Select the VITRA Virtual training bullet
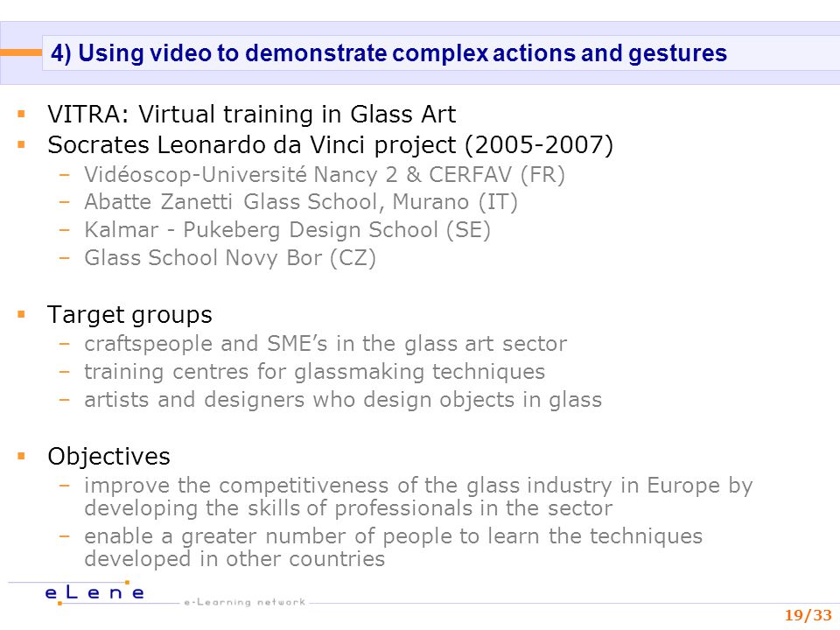This screenshot has width=840, height=630. (252, 114)
